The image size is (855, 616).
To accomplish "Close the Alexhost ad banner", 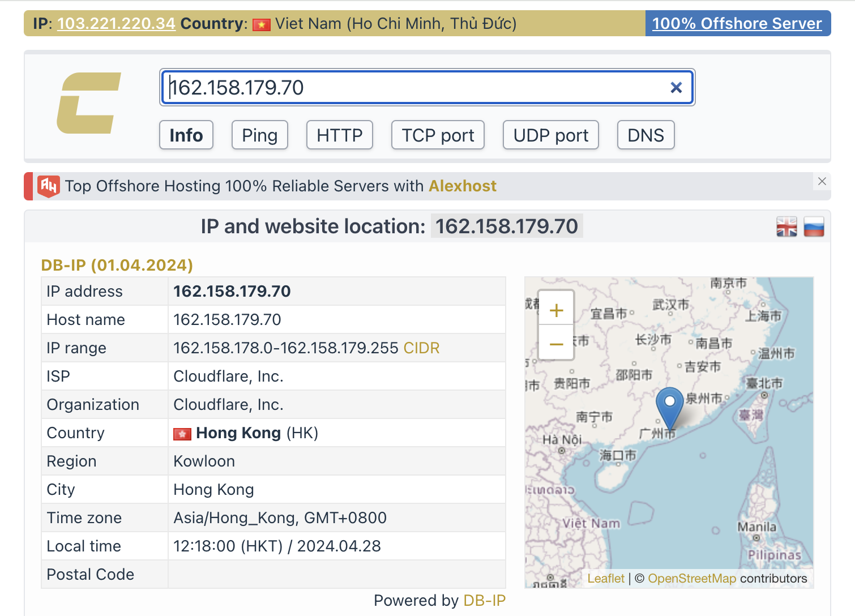I will click(x=822, y=181).
